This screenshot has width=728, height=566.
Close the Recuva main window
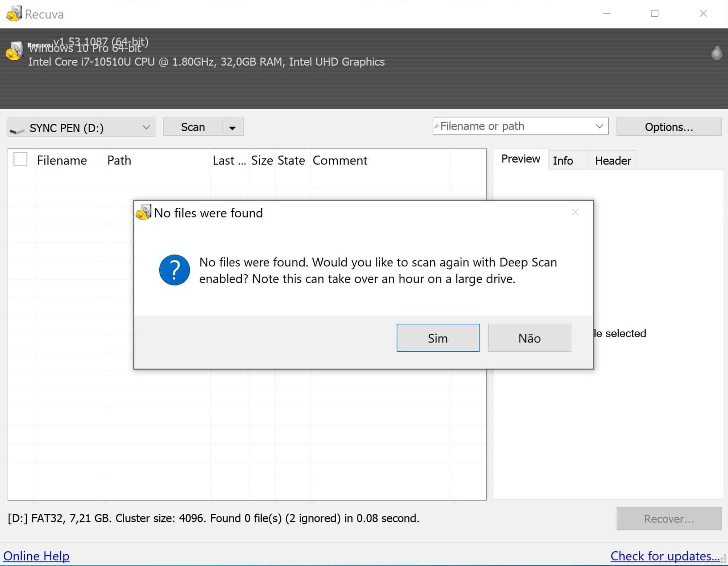pos(703,14)
